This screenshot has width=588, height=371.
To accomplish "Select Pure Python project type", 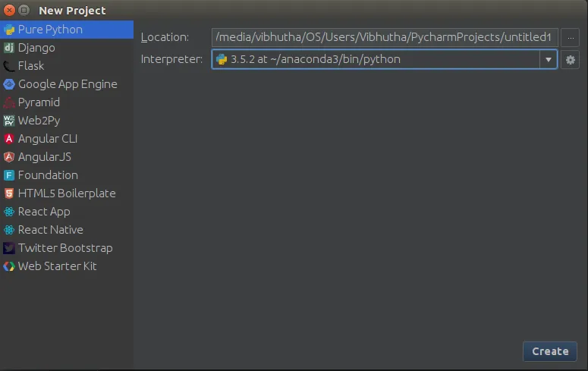I will 67,30.
